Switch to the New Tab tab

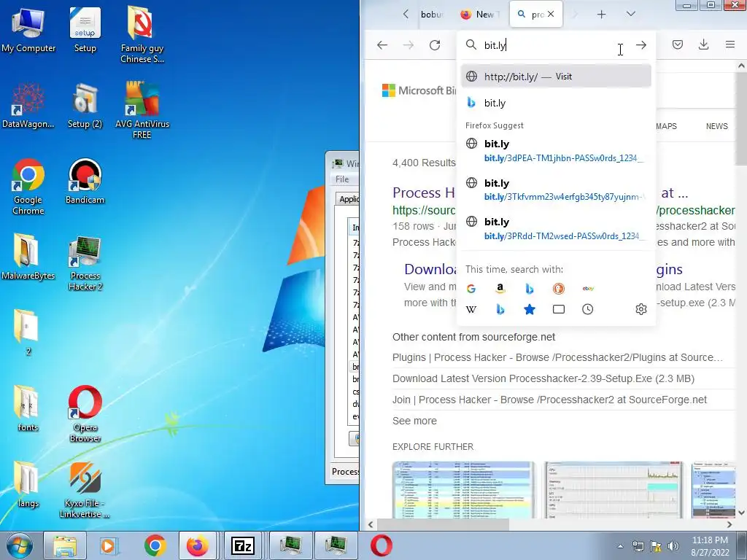coord(480,15)
